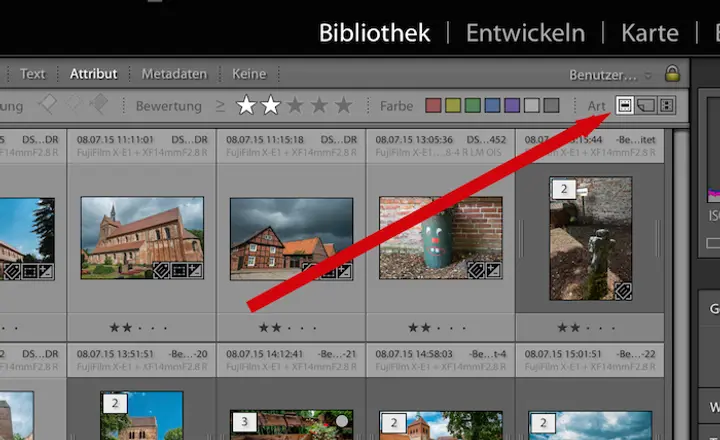Viewport: 720px width, 440px height.
Task: Set rating filter to two stars
Action: (270, 105)
